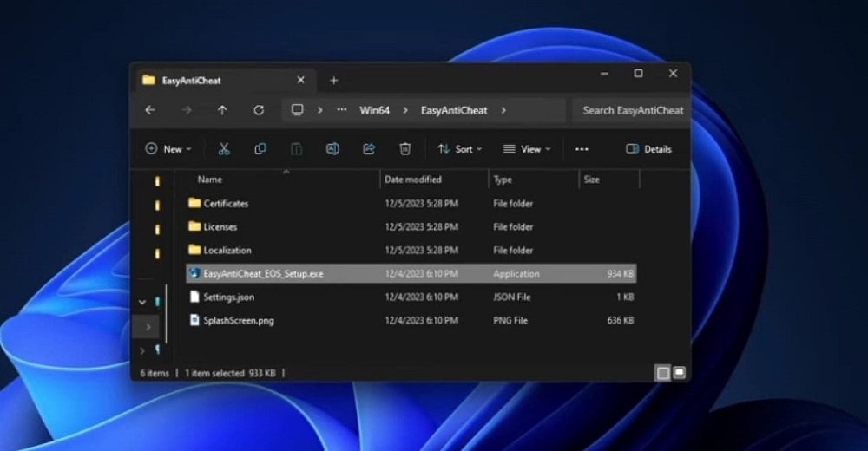Click the SplashScreen.png file icon

pos(194,320)
